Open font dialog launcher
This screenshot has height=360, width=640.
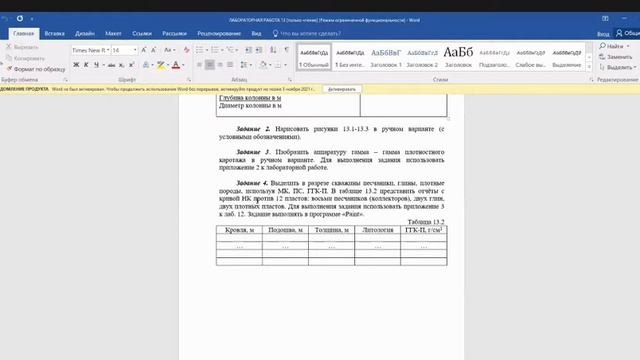pyautogui.click(x=189, y=80)
